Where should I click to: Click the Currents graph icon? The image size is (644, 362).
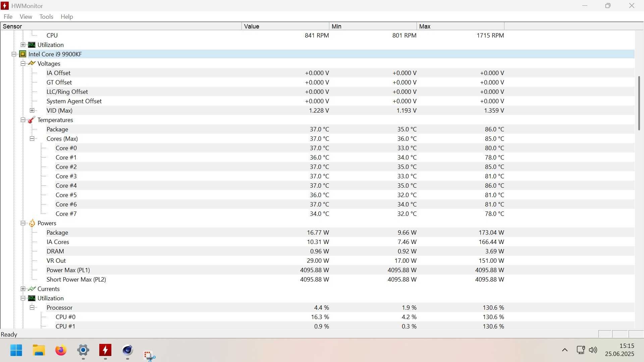click(32, 289)
